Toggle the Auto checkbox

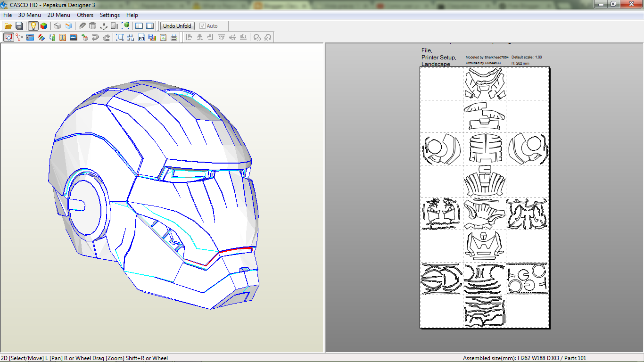pos(209,26)
